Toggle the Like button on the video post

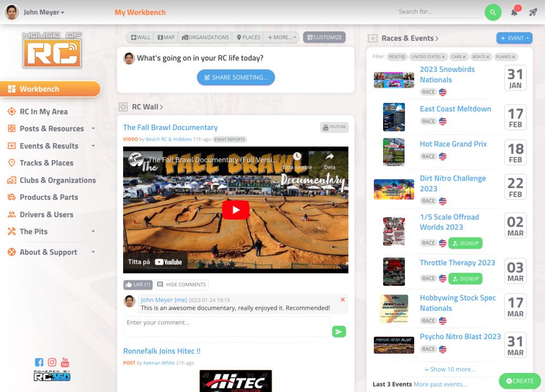pos(137,285)
